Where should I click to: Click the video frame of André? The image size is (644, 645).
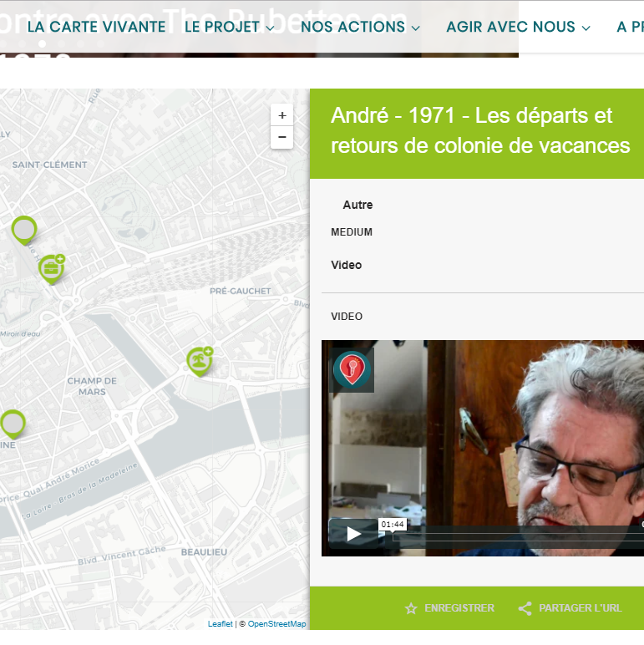pos(501,434)
